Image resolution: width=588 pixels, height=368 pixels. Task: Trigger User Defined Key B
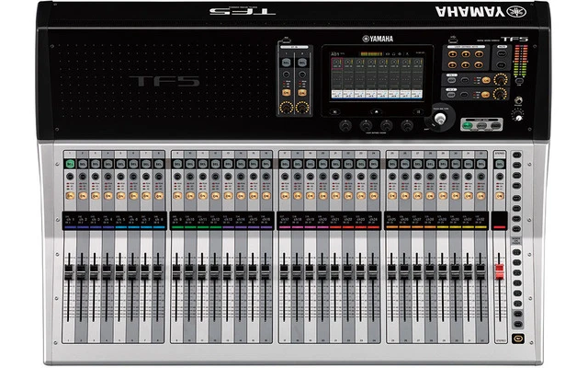(466, 54)
